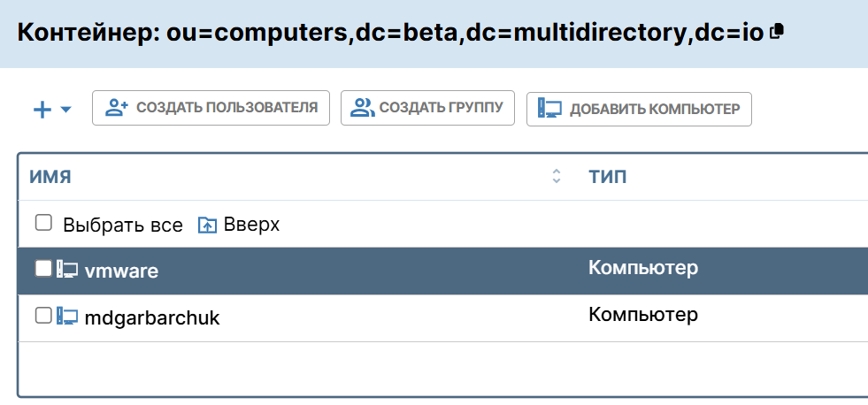The width and height of the screenshot is (868, 405).
Task: Click the blue plus add icon
Action: (42, 110)
